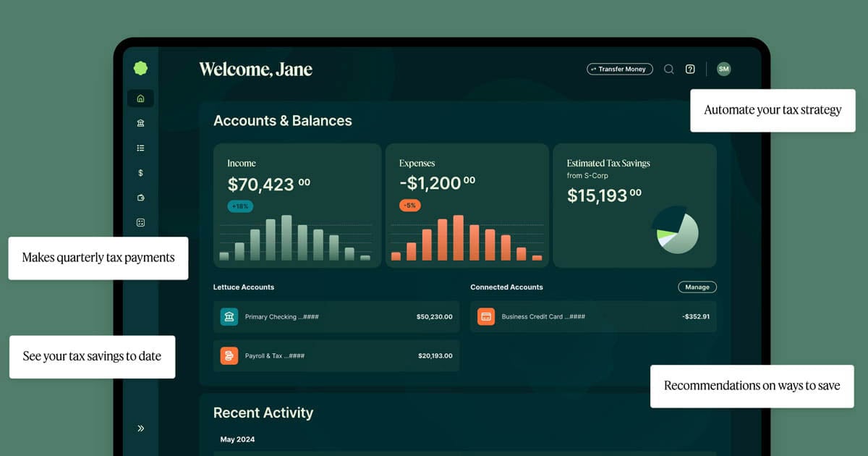This screenshot has width=868, height=456.
Task: Open the Primary Checking account row
Action: tap(336, 316)
